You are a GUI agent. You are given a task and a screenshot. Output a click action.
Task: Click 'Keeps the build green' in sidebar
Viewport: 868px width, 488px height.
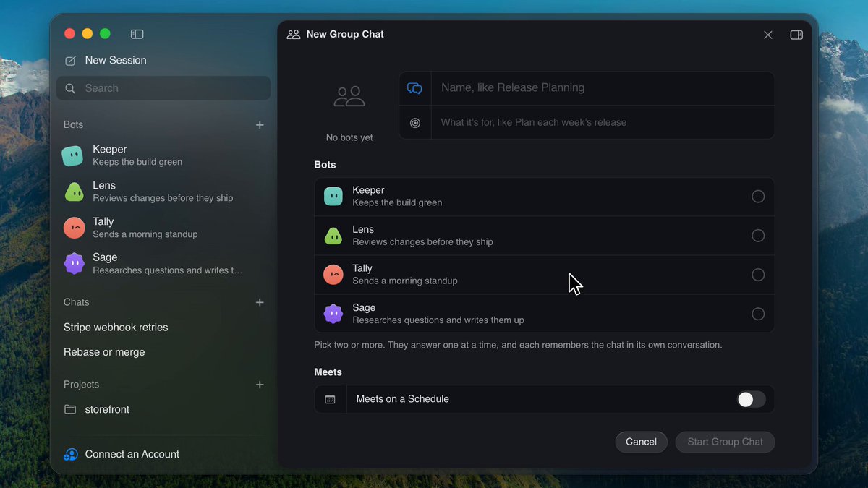[x=137, y=163]
